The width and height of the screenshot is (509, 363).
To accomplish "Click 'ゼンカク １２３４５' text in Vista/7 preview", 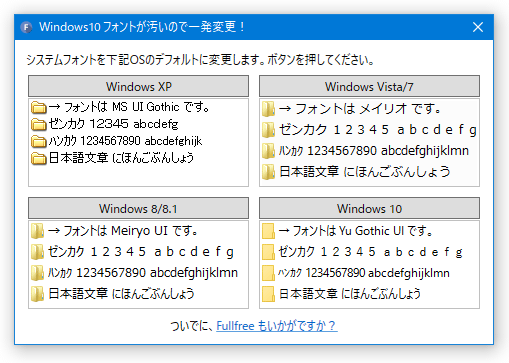I will click(334, 130).
